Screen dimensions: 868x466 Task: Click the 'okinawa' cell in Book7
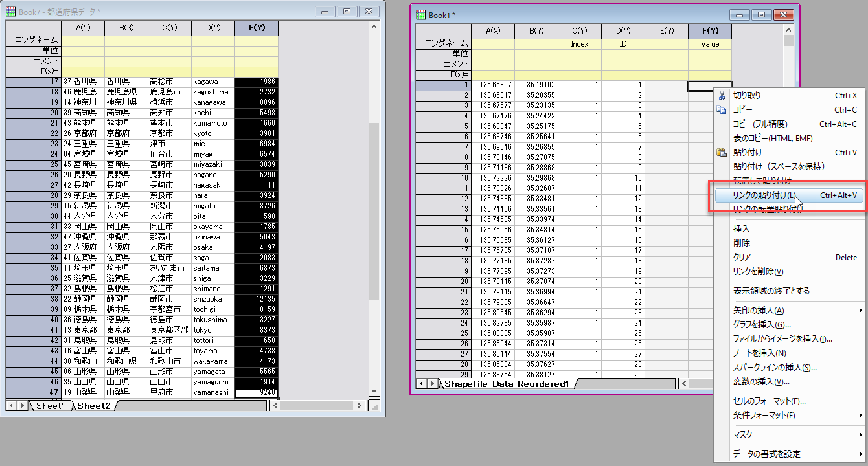[213, 237]
